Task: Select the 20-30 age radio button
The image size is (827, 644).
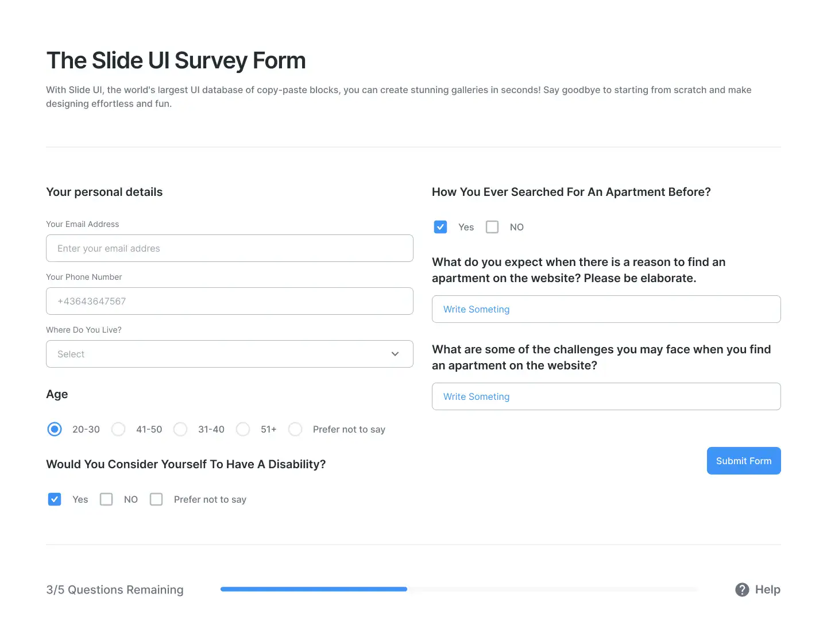Action: coord(55,429)
